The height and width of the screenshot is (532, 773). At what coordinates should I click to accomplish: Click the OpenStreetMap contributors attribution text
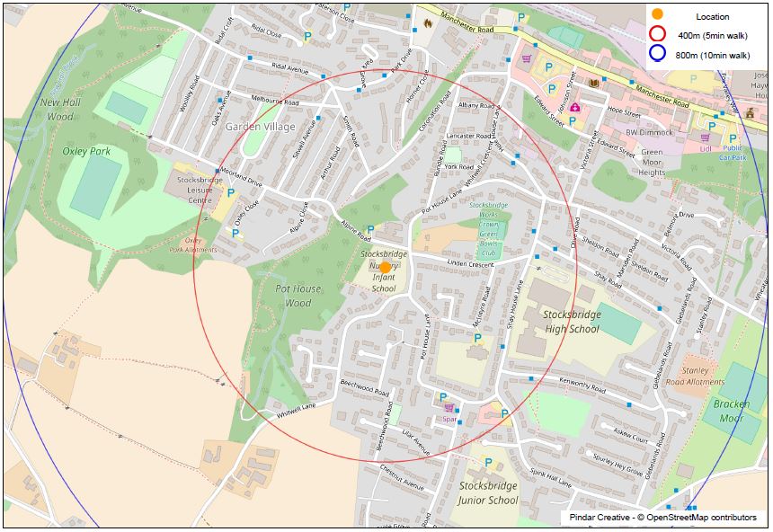click(699, 518)
